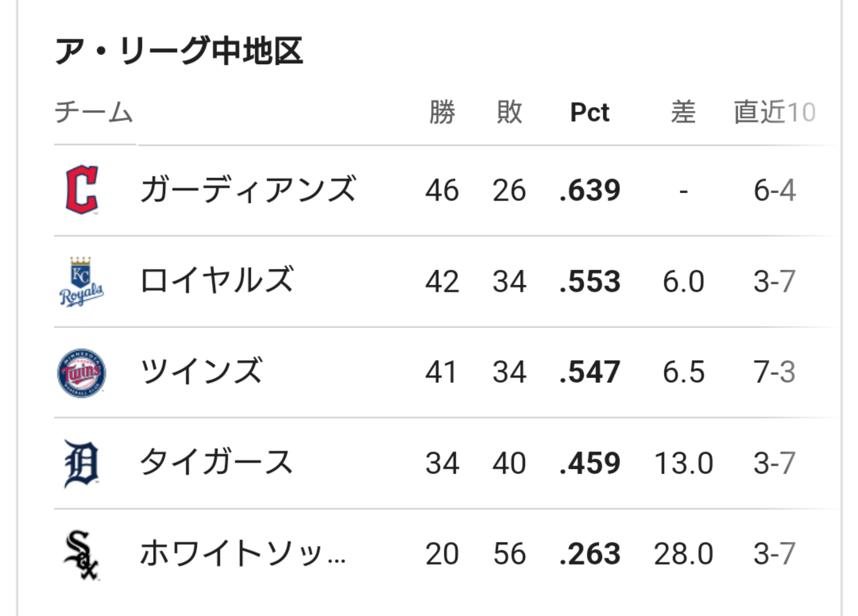Click the Detroit Tigers logo

tap(81, 464)
